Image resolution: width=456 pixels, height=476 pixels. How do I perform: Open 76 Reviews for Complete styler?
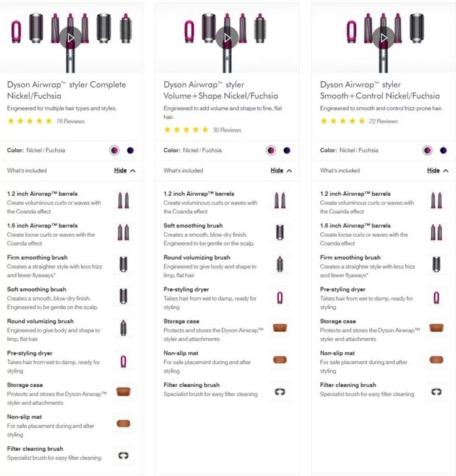(x=71, y=121)
